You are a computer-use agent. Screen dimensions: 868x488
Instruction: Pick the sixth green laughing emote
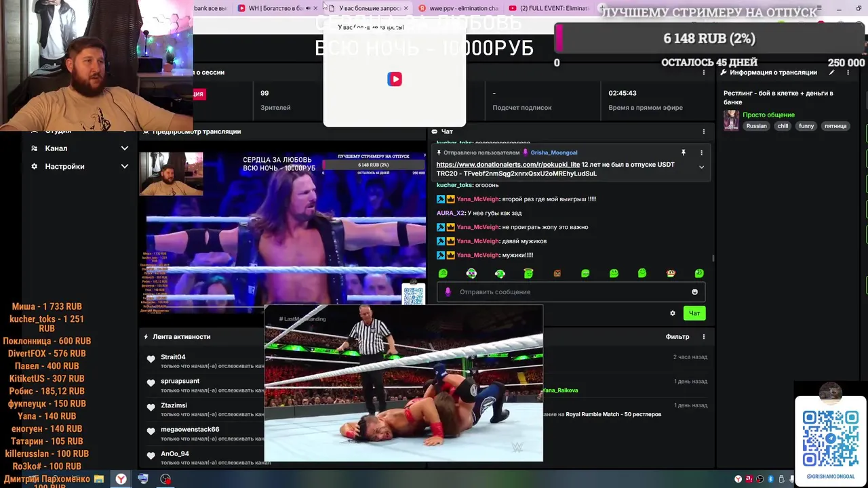pos(585,273)
